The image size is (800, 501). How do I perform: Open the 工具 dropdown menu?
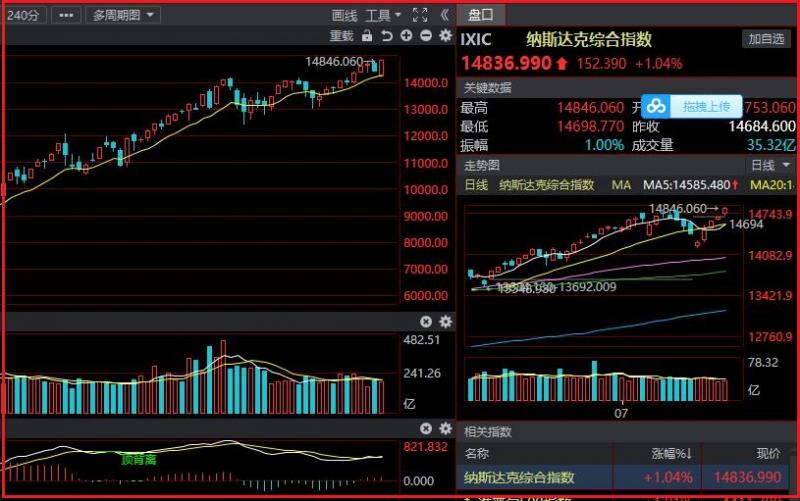coord(383,16)
